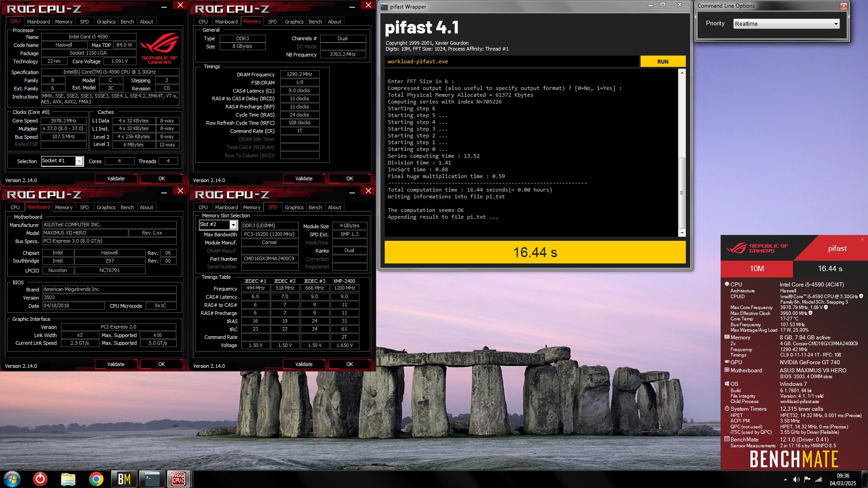This screenshot has height=488, width=868.
Task: Open File Explorer from the taskbar
Action: pyautogui.click(x=68, y=479)
